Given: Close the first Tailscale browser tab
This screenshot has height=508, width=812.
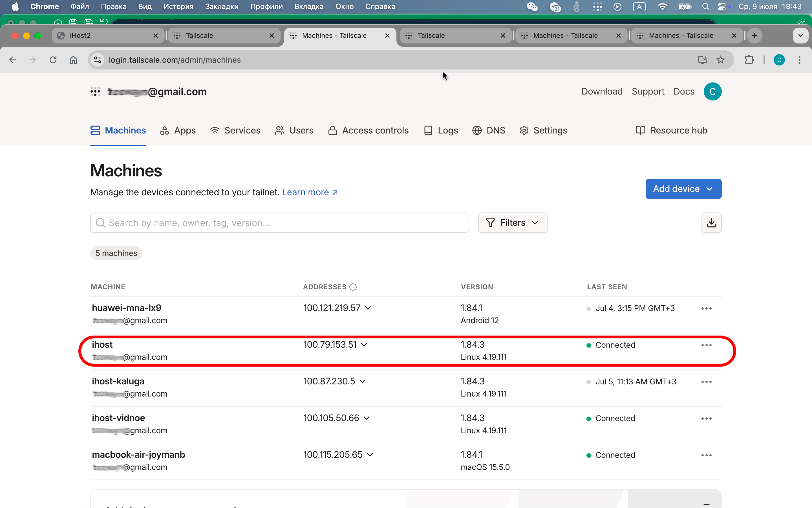Looking at the screenshot, I should point(272,36).
